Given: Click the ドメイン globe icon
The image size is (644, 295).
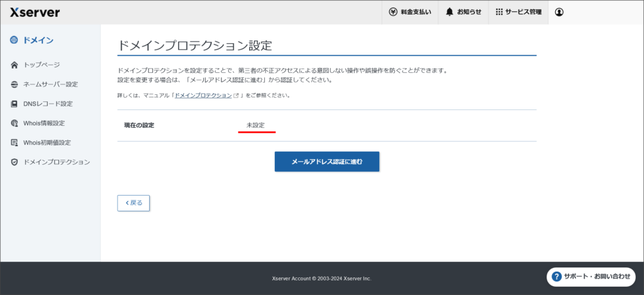Looking at the screenshot, I should coord(14,40).
